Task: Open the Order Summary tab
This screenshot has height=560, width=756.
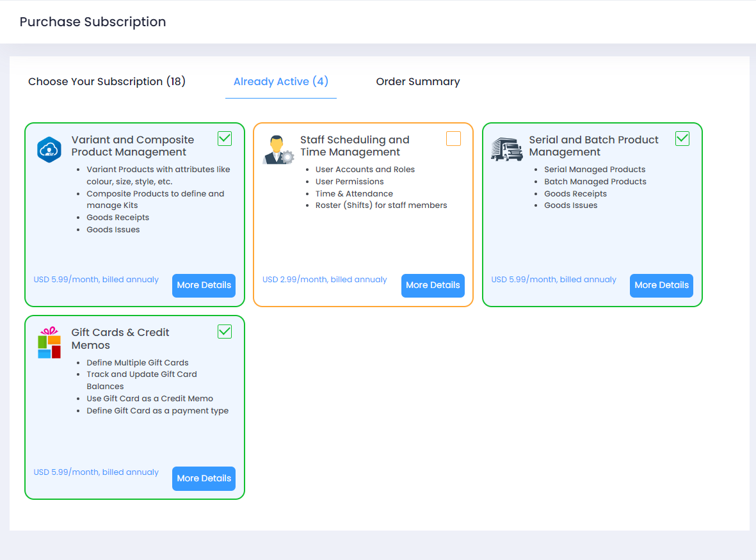Action: [x=418, y=82]
